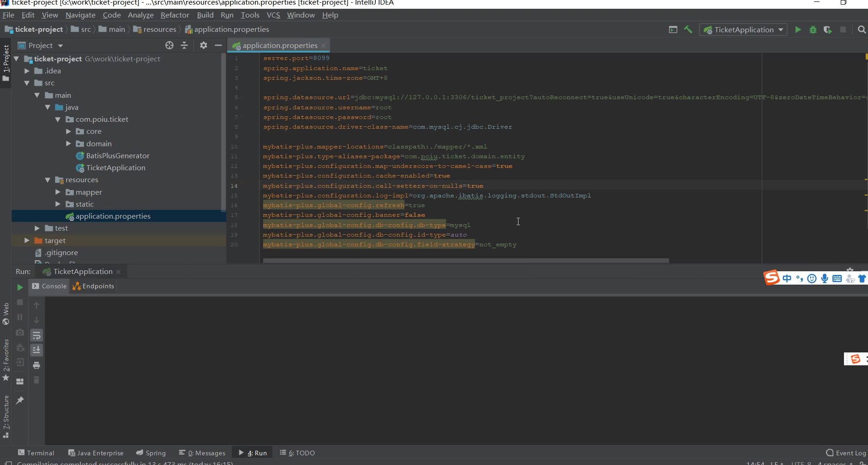Expand the target folder

[x=27, y=240]
